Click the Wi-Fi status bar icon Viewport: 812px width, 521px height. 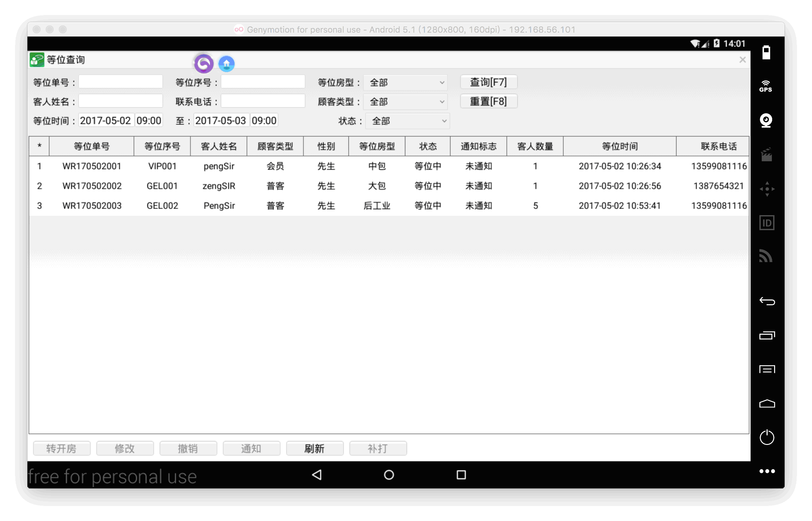[695, 44]
